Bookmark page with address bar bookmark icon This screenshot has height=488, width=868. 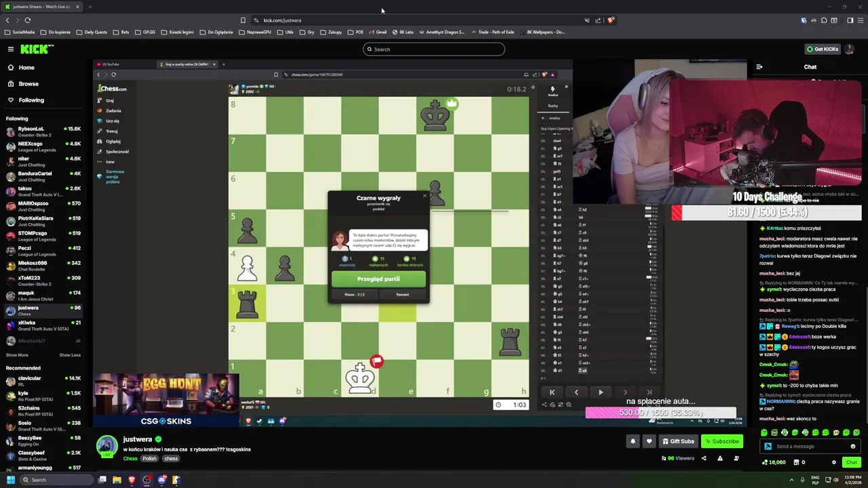[243, 20]
